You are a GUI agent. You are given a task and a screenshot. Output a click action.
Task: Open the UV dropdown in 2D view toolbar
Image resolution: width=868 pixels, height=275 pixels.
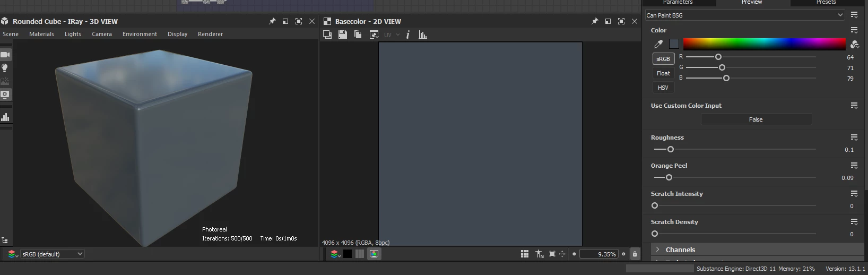(392, 35)
